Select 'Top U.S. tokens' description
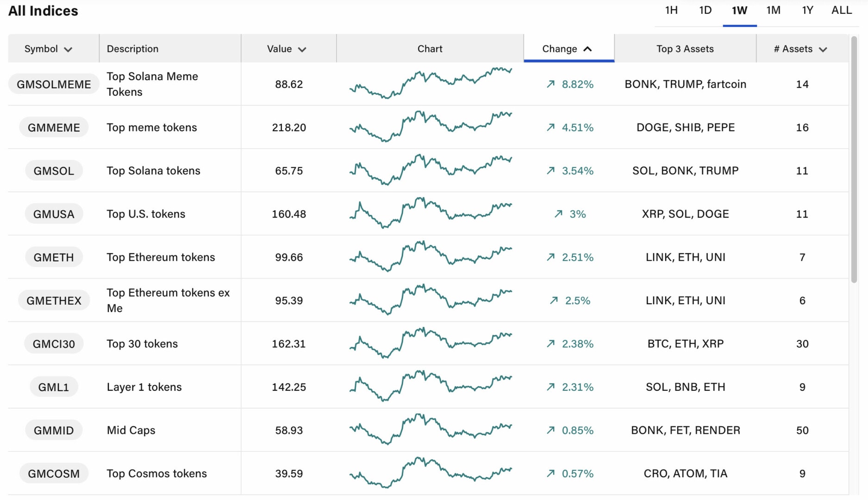This screenshot has width=868, height=500. (x=146, y=214)
